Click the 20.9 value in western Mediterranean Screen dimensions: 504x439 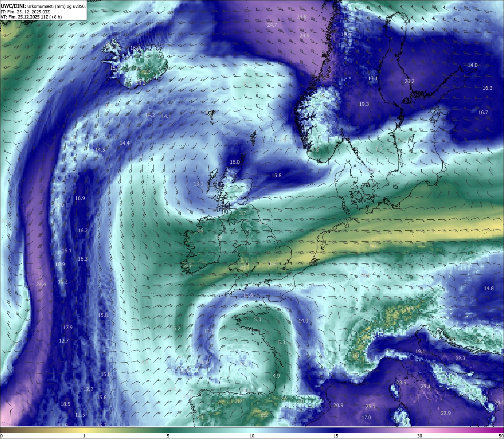(x=338, y=406)
